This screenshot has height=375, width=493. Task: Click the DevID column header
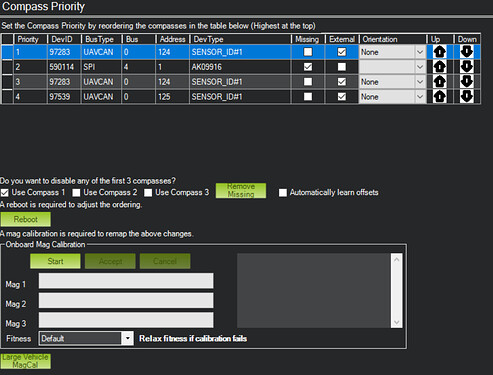pyautogui.click(x=64, y=39)
